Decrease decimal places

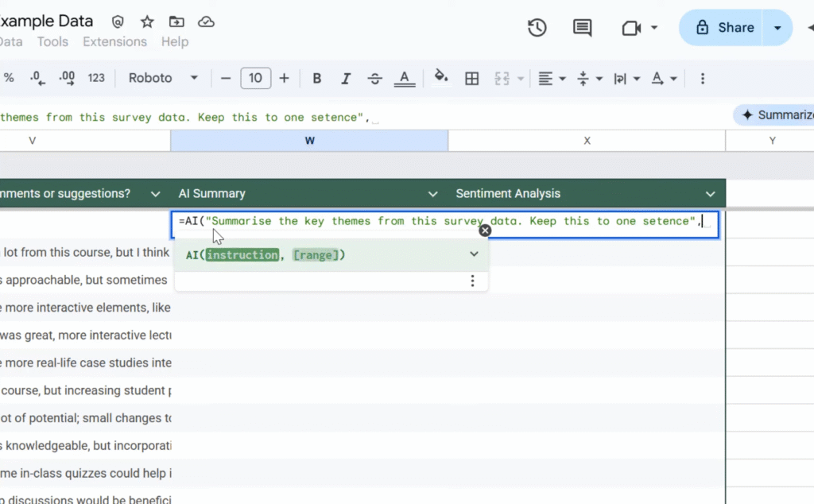[x=37, y=78]
